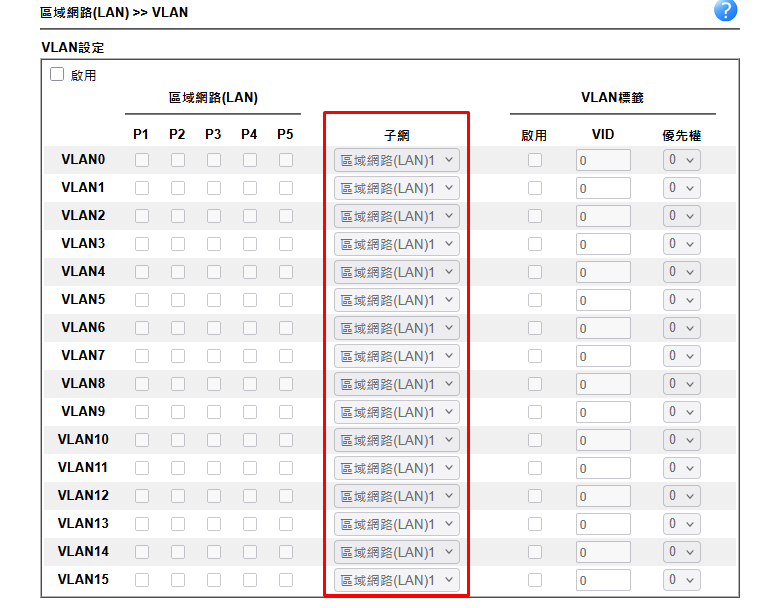Open subnet dropdown for VLAN0
Viewport: 765px width, 608px height.
pyautogui.click(x=397, y=160)
